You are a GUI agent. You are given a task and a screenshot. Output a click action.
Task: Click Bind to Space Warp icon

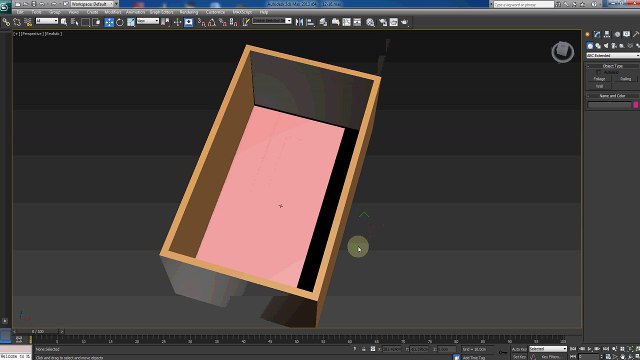click(28, 22)
